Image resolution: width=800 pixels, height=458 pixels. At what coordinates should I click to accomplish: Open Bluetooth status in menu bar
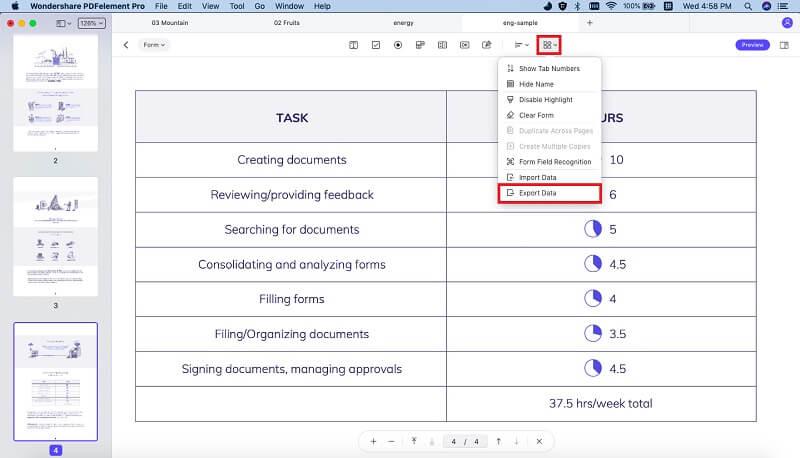point(578,6)
